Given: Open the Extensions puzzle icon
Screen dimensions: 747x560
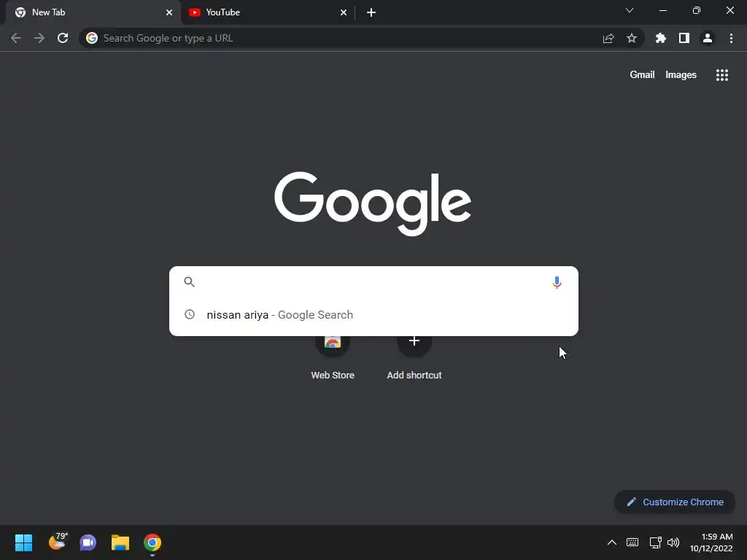Looking at the screenshot, I should tap(661, 38).
